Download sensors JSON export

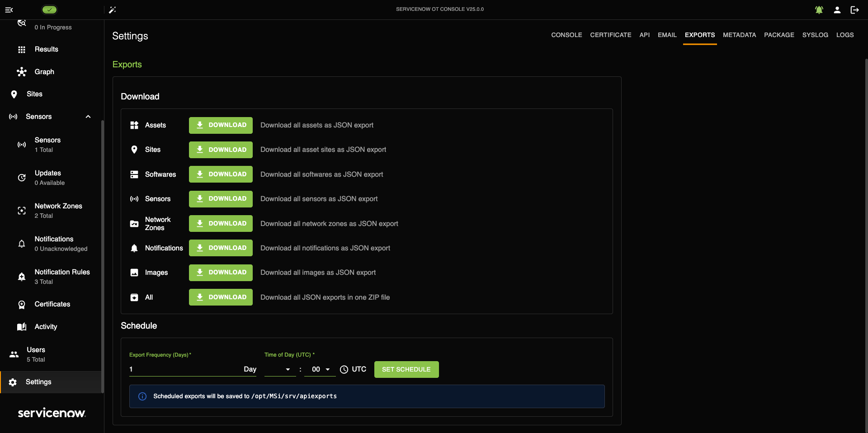[221, 199]
